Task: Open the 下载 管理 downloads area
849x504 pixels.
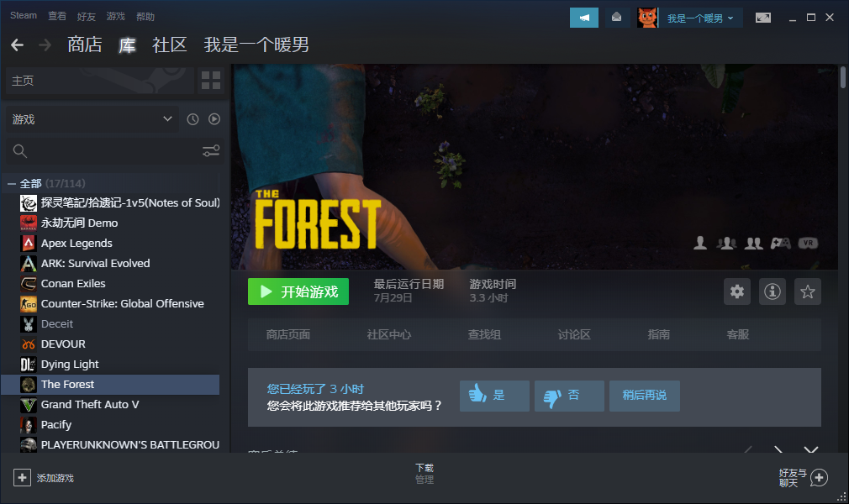Action: [424, 473]
